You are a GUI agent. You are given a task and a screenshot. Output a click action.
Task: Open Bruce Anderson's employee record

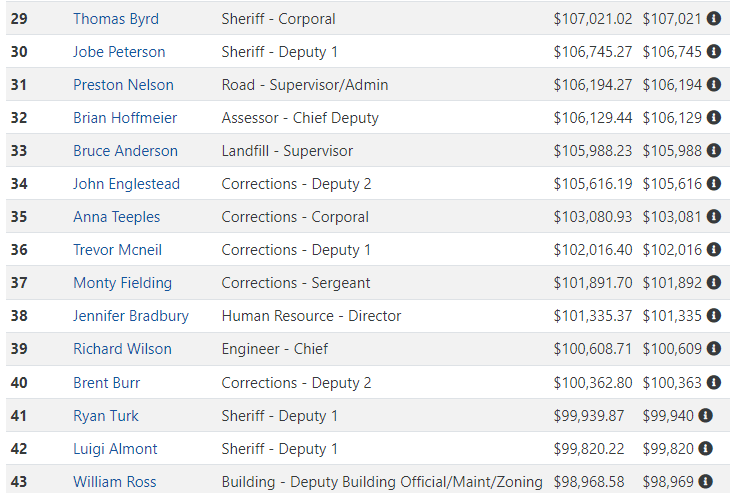(125, 151)
